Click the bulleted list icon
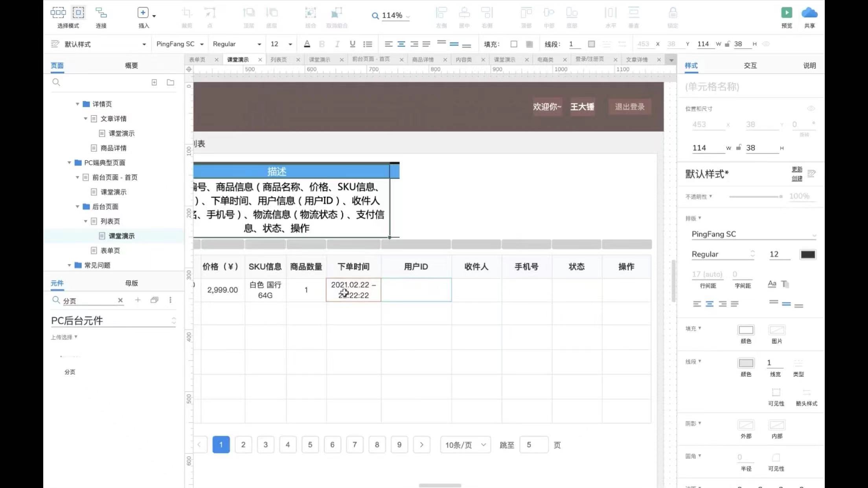 [368, 44]
